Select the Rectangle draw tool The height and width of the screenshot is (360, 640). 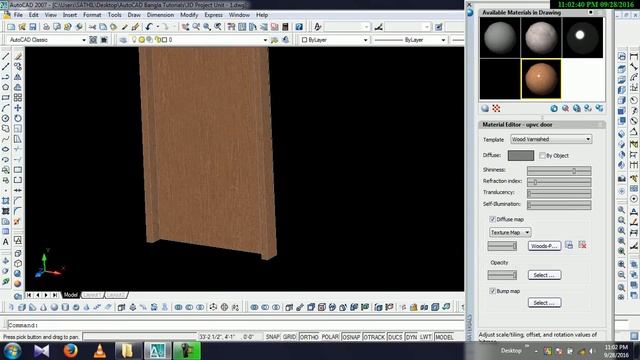pyautogui.click(x=6, y=98)
